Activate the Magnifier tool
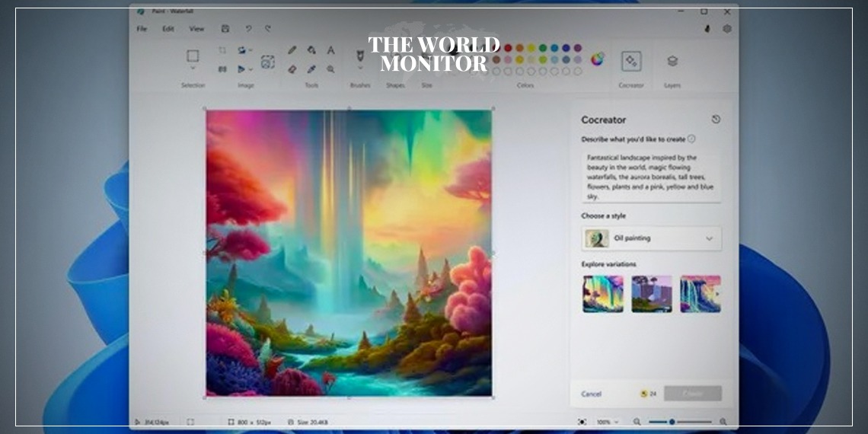The height and width of the screenshot is (434, 868). (x=330, y=69)
